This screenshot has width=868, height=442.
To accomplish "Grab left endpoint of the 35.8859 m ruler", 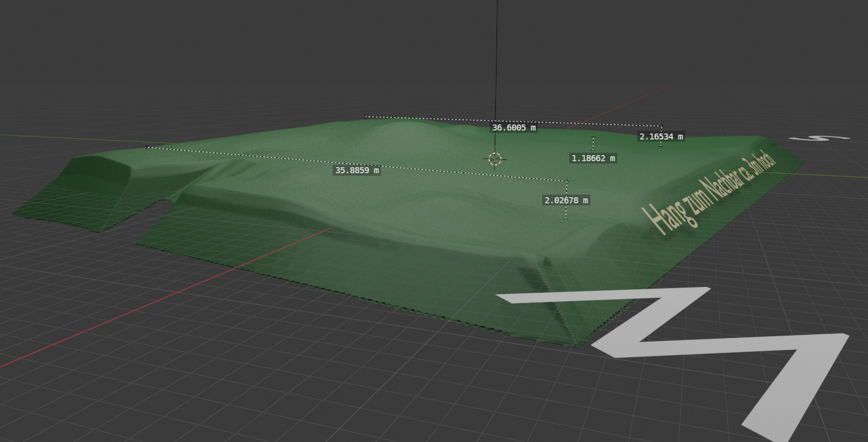I will (147, 147).
